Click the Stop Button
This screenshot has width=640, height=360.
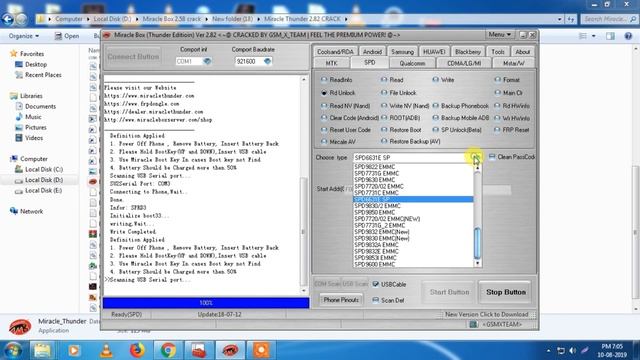506,292
